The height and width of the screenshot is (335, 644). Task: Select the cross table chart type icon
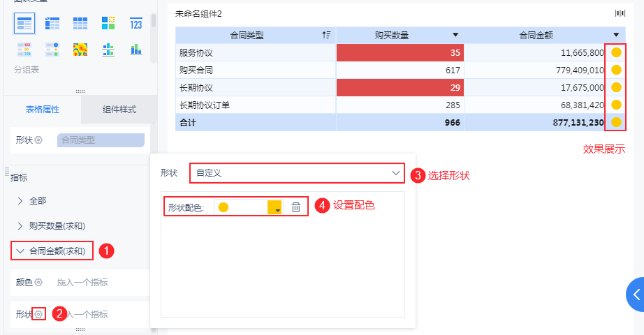52,23
